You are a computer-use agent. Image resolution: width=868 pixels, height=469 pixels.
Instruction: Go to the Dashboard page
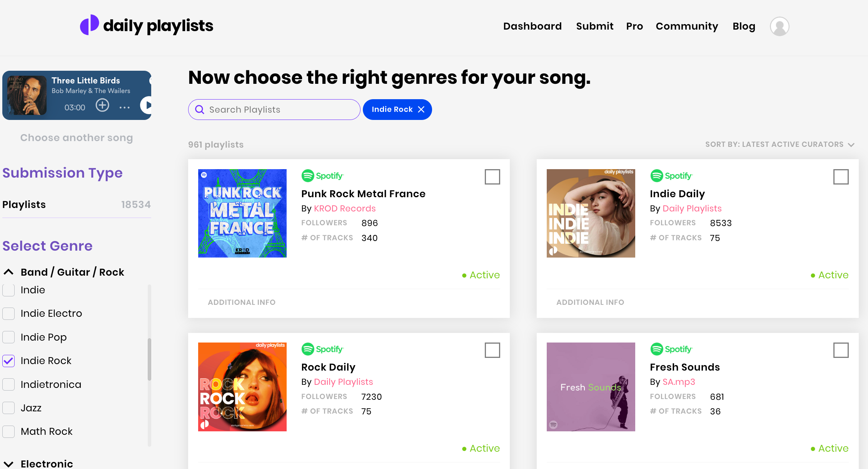click(x=532, y=26)
